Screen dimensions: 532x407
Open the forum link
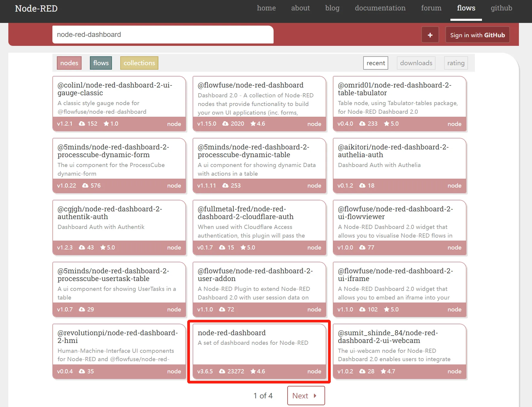coord(431,8)
